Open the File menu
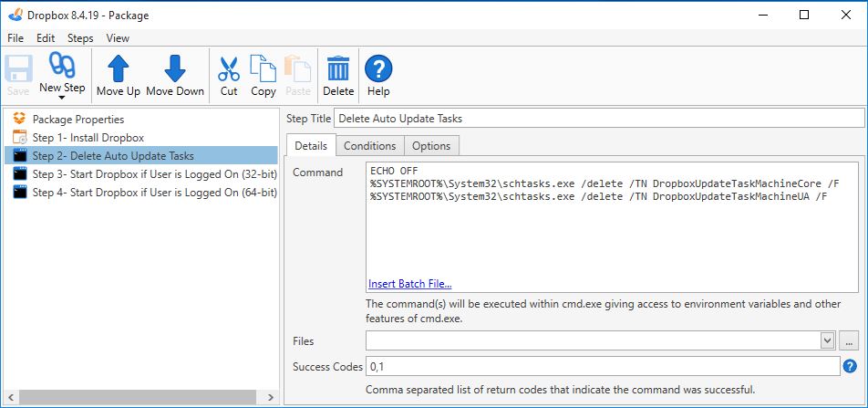The width and height of the screenshot is (868, 408). 15,38
